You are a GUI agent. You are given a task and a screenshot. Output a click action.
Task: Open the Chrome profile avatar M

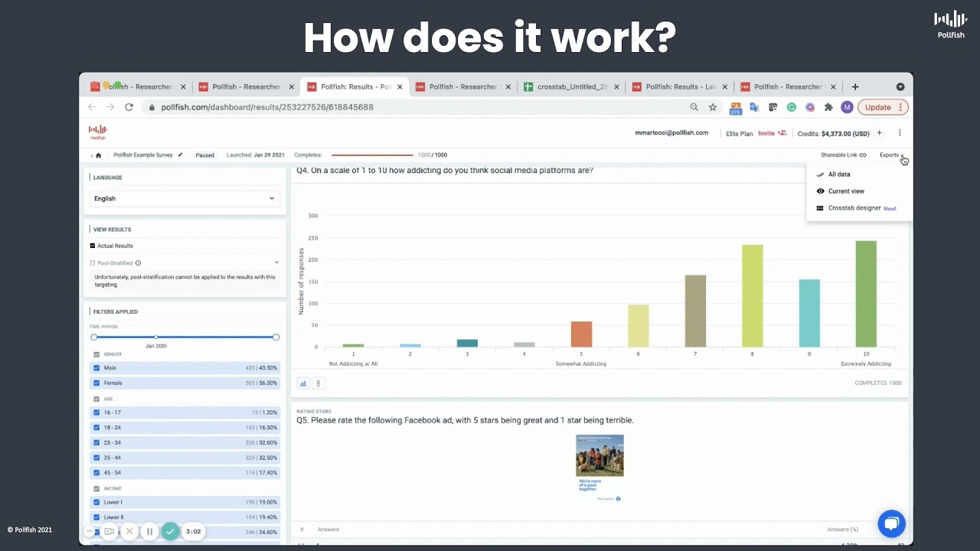847,107
